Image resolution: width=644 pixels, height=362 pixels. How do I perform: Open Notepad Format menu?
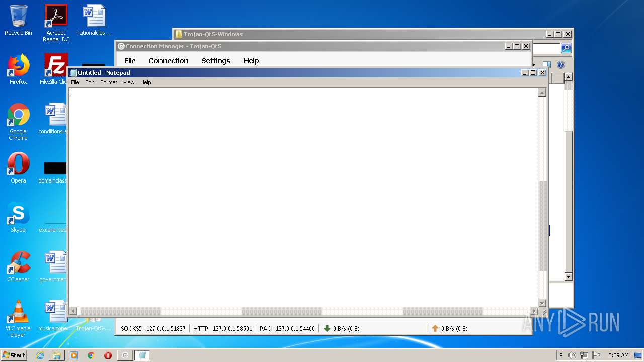109,82
